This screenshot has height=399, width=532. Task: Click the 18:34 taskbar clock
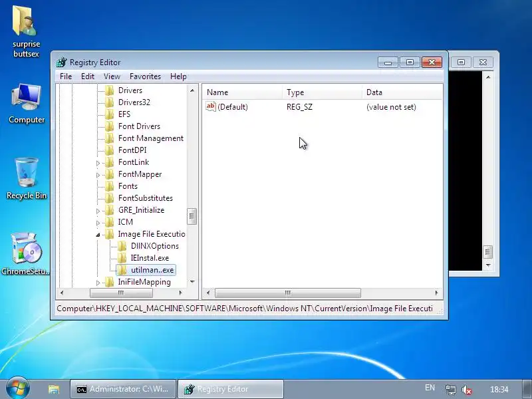click(x=499, y=389)
